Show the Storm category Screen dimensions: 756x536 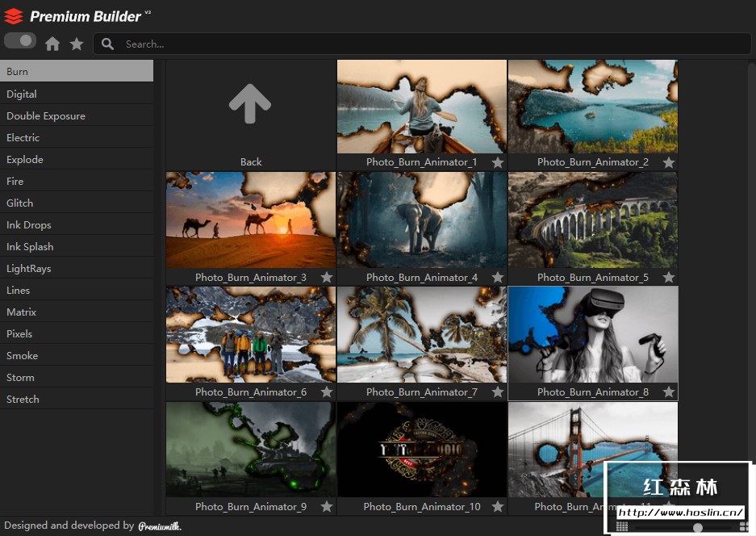tap(77, 377)
